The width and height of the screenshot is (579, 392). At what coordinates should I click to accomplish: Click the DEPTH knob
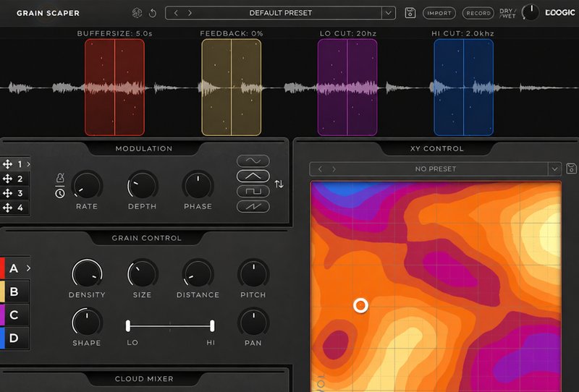(142, 185)
